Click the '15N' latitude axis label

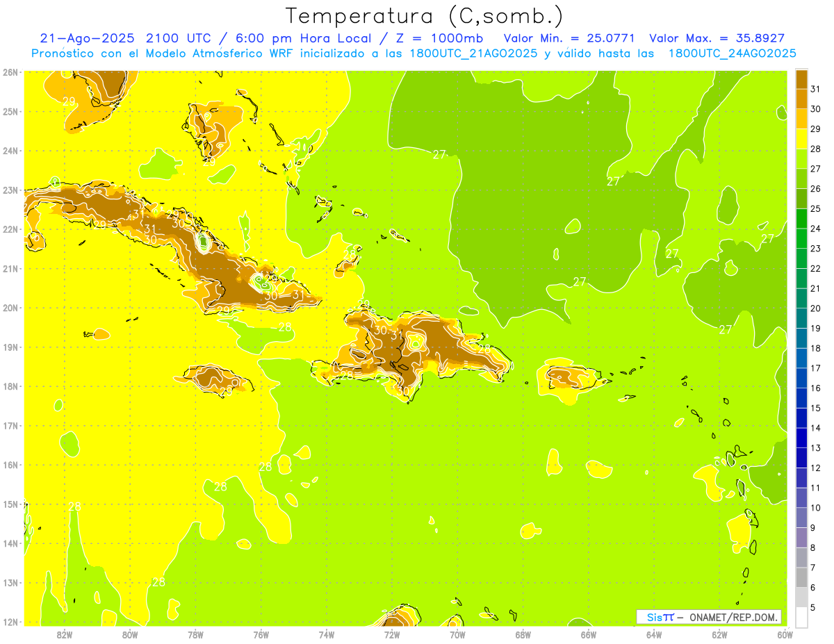tap(10, 504)
